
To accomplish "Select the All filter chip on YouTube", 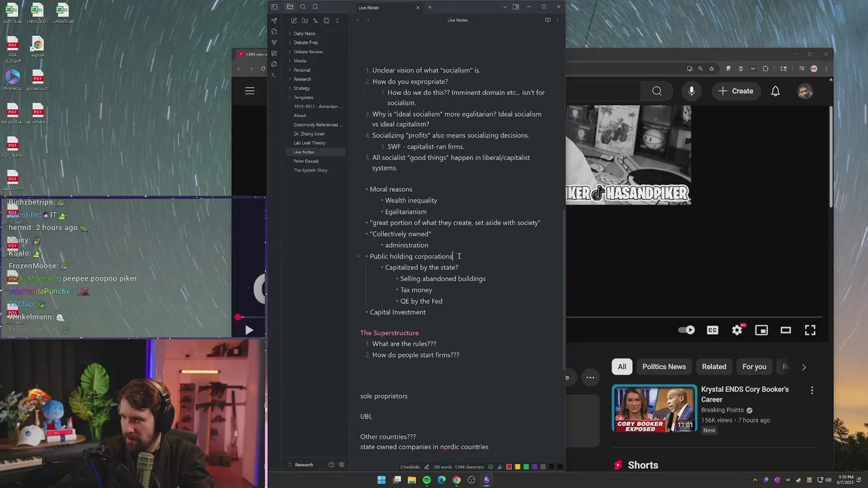I will (x=622, y=367).
